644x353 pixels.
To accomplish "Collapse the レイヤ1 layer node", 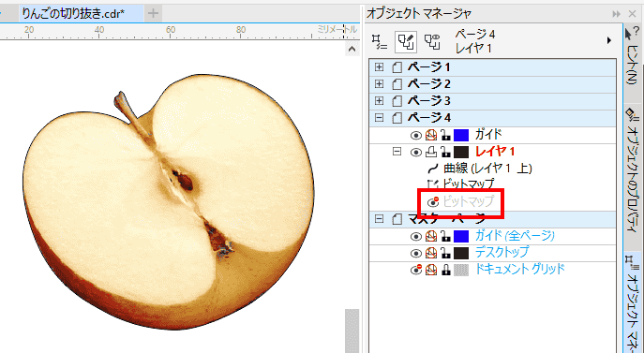I will click(x=397, y=152).
